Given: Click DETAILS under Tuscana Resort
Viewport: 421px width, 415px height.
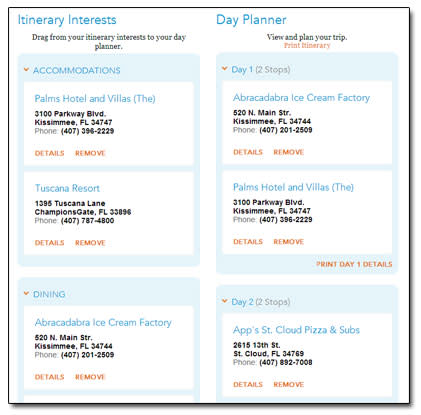Looking at the screenshot, I should coord(49,243).
